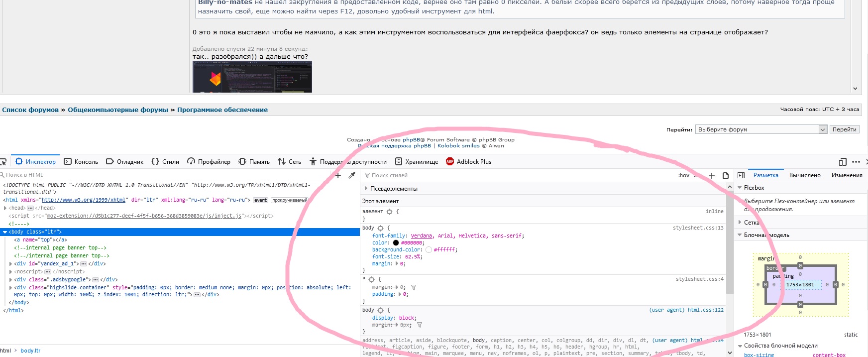This screenshot has width=868, height=357.
Task: Pick a color with the eyedropper icon
Action: [x=352, y=175]
